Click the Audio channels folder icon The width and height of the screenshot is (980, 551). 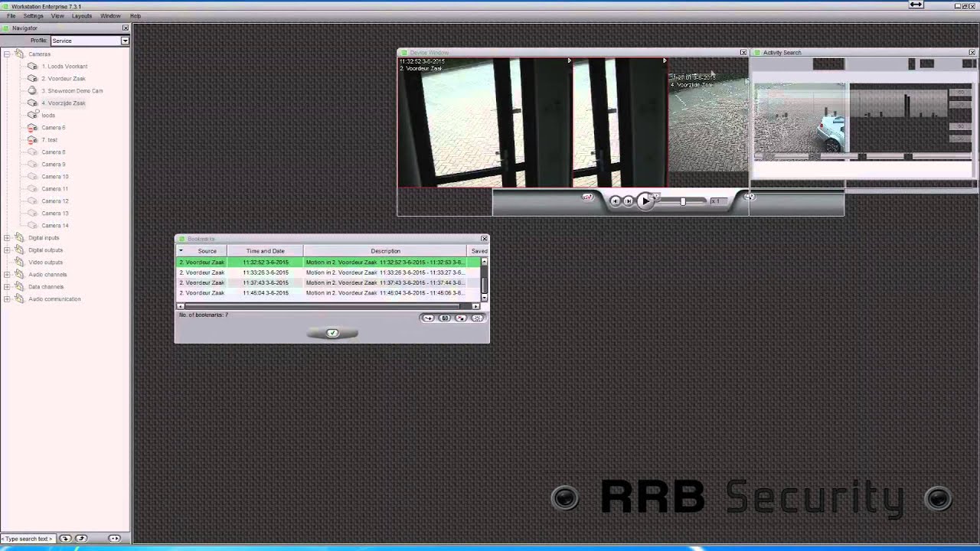coord(19,275)
